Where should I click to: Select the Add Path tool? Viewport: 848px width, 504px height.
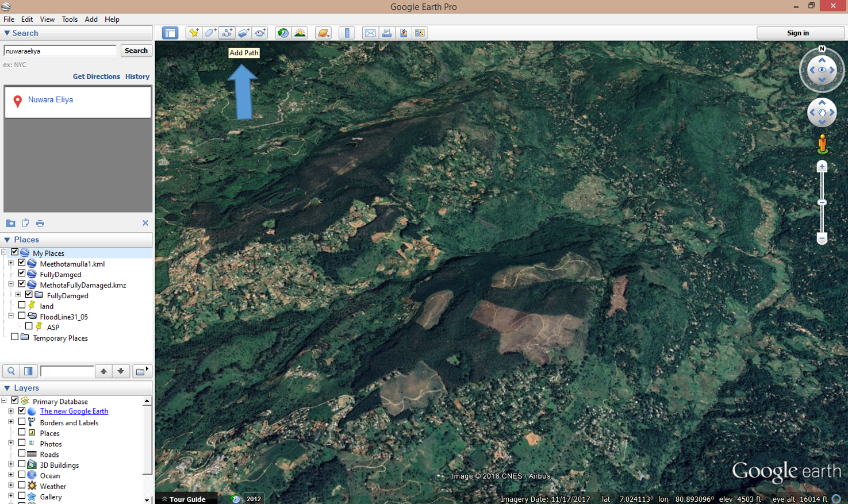click(227, 33)
